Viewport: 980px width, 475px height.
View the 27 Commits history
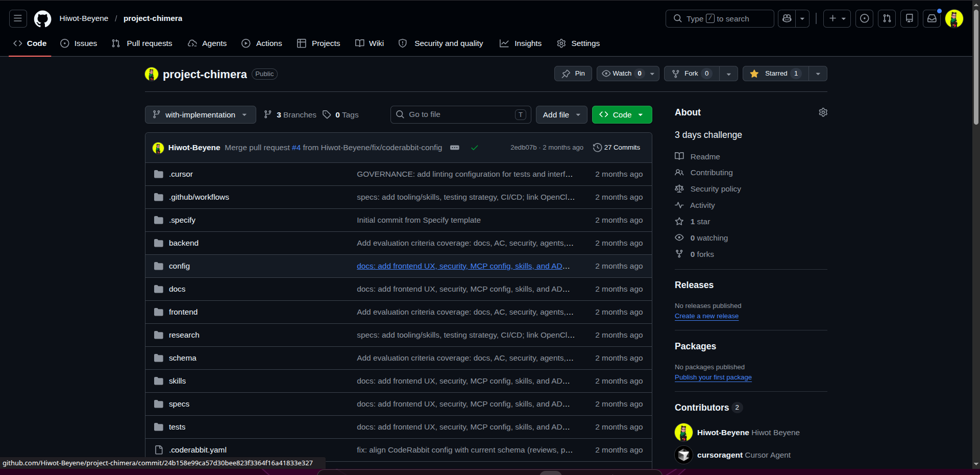[x=617, y=148]
